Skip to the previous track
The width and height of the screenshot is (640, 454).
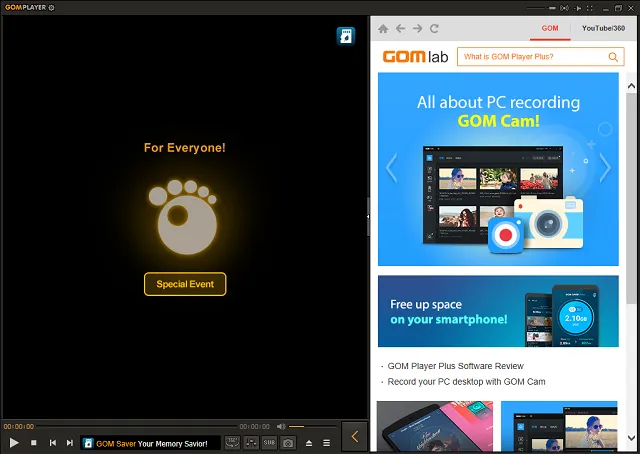(52, 443)
